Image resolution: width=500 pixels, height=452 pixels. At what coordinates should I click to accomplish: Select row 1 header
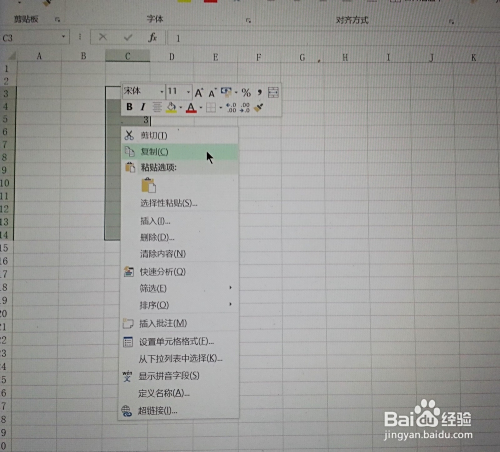[6, 69]
